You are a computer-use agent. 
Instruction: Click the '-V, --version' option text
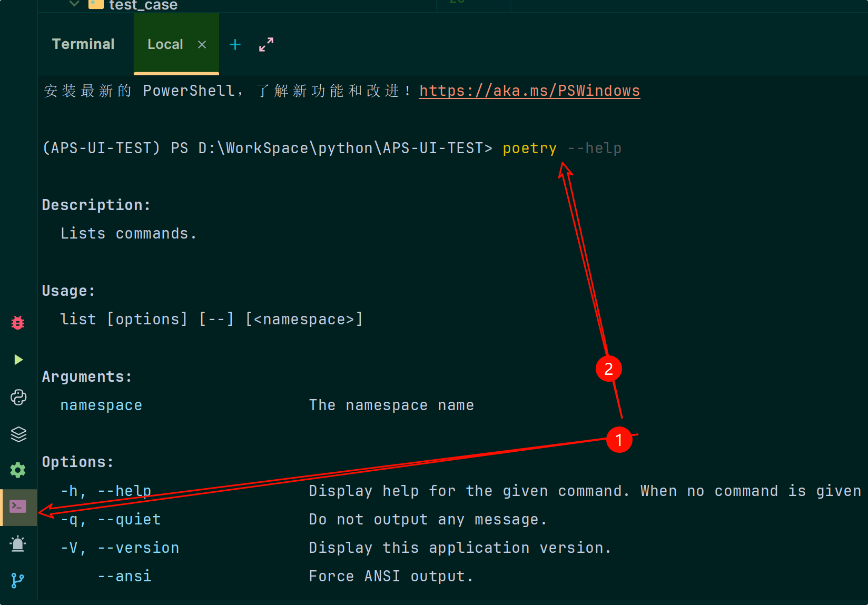(120, 548)
